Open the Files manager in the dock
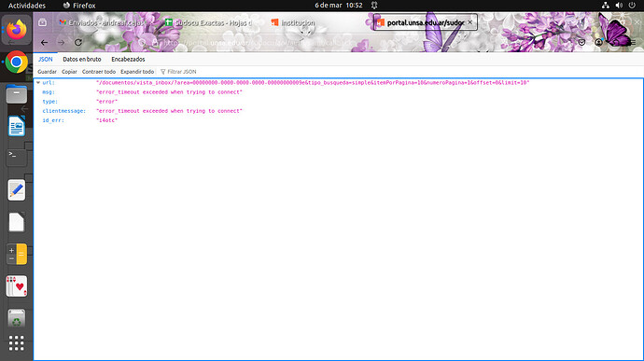Image resolution: width=644 pixels, height=361 pixels. coord(17,94)
